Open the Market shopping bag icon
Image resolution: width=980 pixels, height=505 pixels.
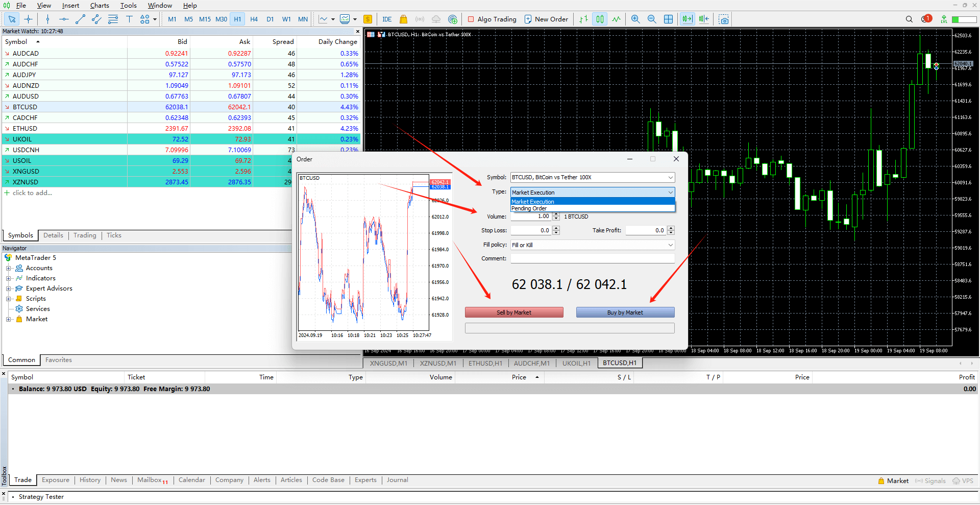pos(403,19)
